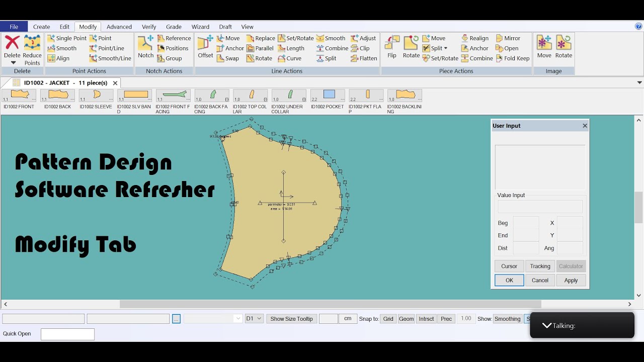Image resolution: width=644 pixels, height=362 pixels.
Task: Click the Show Size Tooltip button
Action: (x=292, y=319)
